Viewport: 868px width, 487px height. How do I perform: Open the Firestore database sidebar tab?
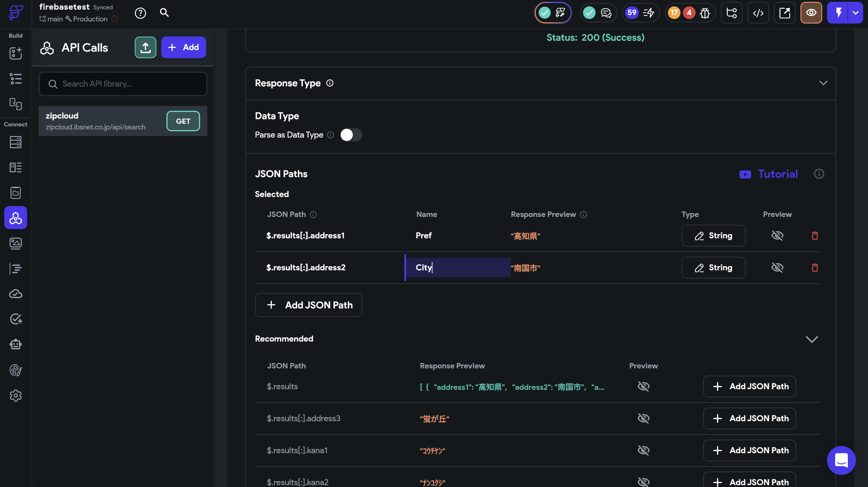pos(15,142)
